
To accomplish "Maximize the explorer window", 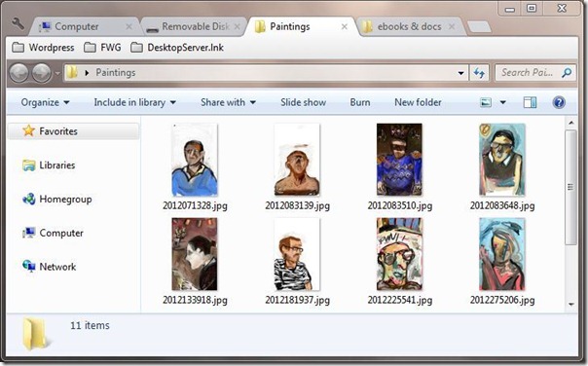I will [x=532, y=8].
